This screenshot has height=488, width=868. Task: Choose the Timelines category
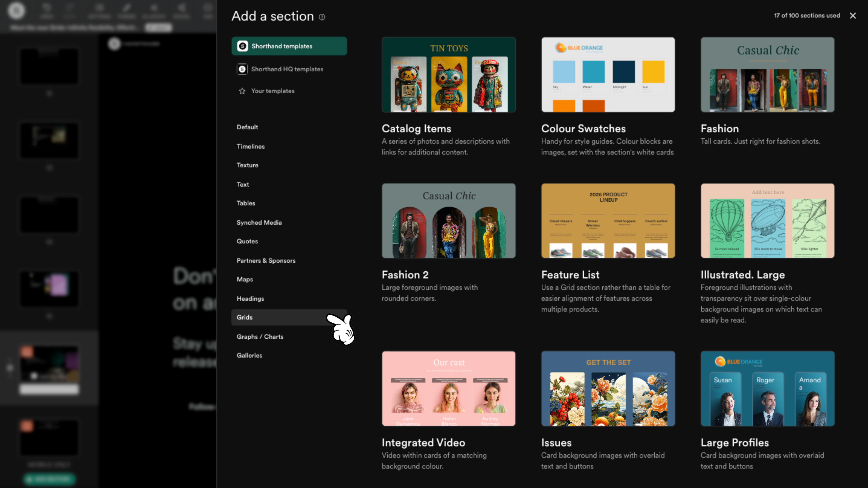[x=250, y=146]
